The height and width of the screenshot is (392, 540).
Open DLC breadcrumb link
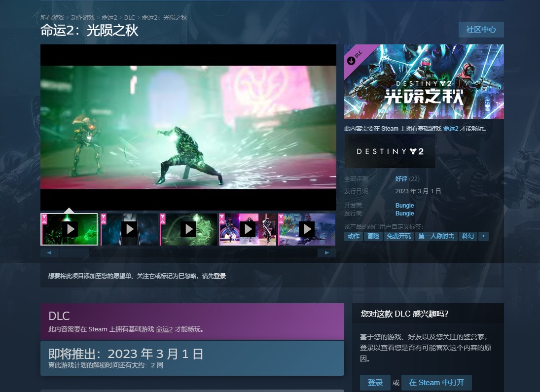(130, 18)
